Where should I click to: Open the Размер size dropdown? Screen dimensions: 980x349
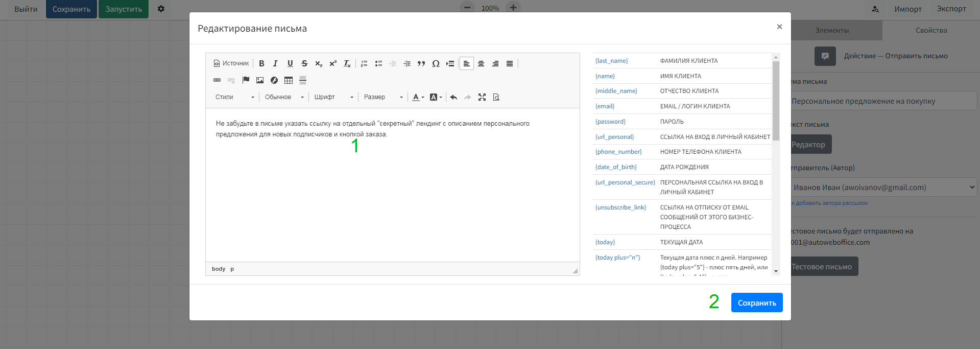coord(383,97)
